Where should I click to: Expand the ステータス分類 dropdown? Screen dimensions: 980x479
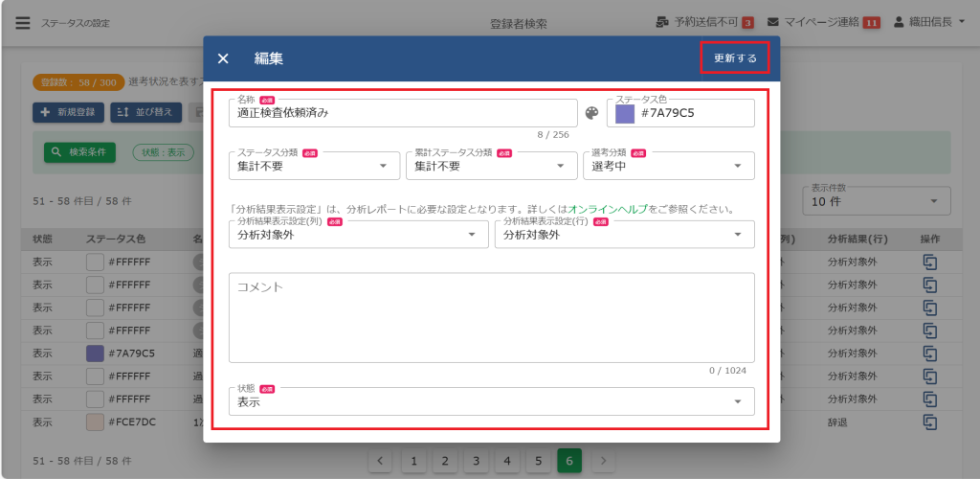[x=314, y=166]
